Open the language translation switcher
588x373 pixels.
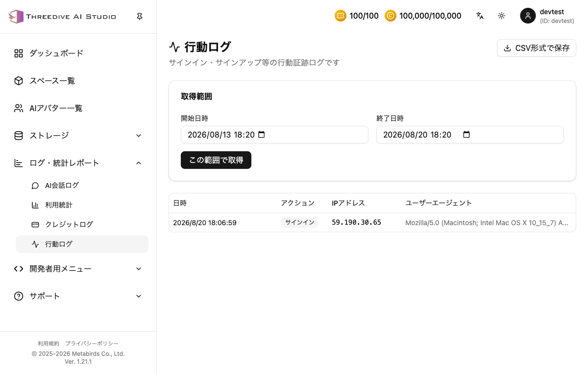480,16
